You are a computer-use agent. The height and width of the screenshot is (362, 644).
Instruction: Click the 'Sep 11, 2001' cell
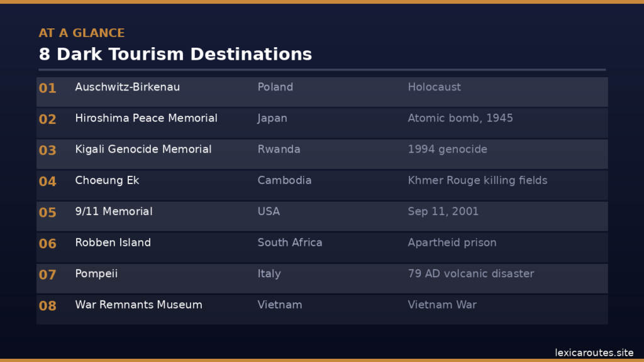[x=443, y=212]
